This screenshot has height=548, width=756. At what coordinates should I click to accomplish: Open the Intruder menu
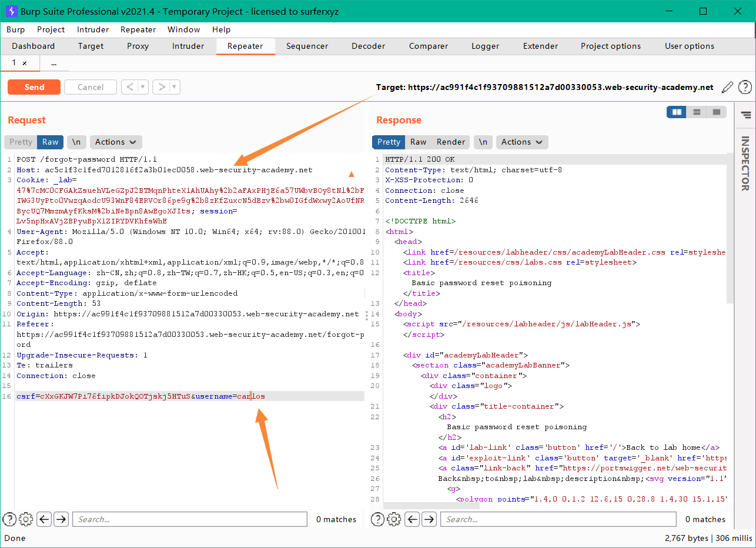[93, 29]
